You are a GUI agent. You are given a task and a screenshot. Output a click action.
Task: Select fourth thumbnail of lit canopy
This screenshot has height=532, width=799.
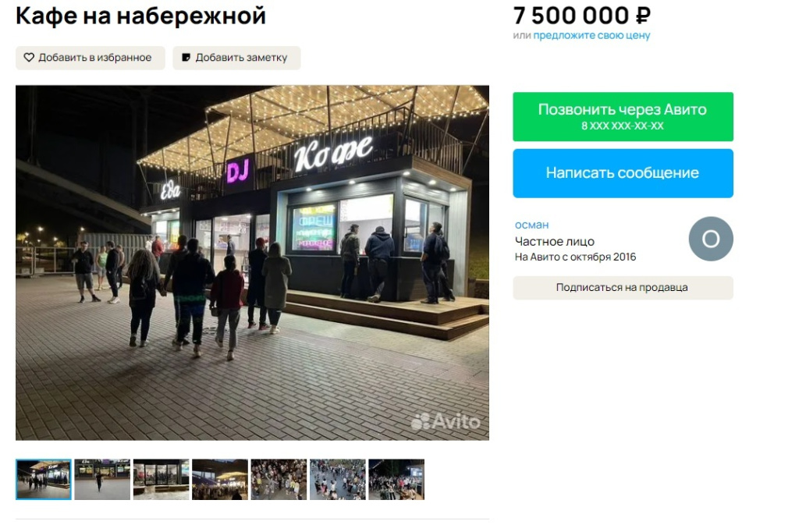[220, 480]
